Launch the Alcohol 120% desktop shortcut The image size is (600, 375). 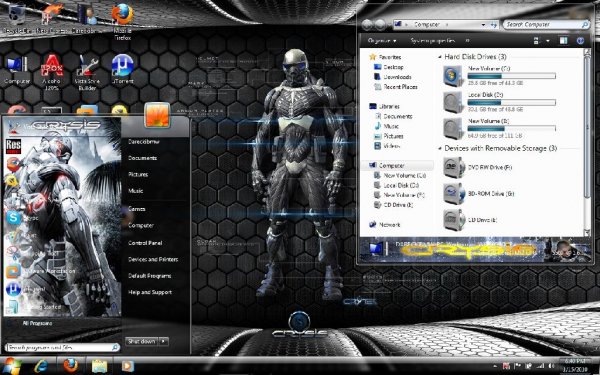tap(52, 72)
